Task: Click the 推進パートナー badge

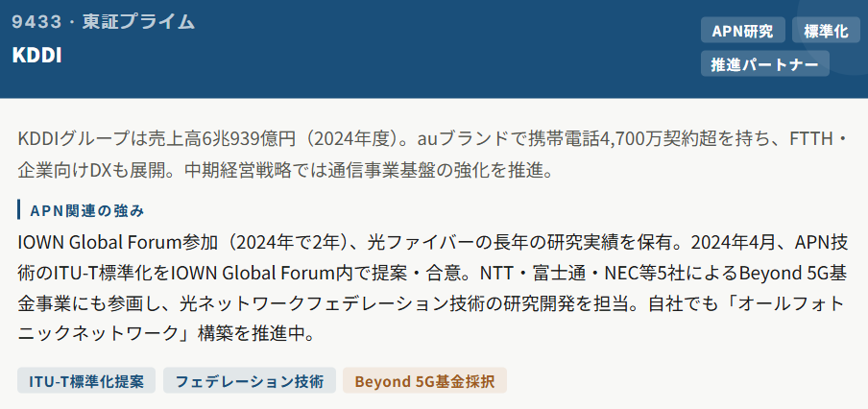Action: coord(764,64)
